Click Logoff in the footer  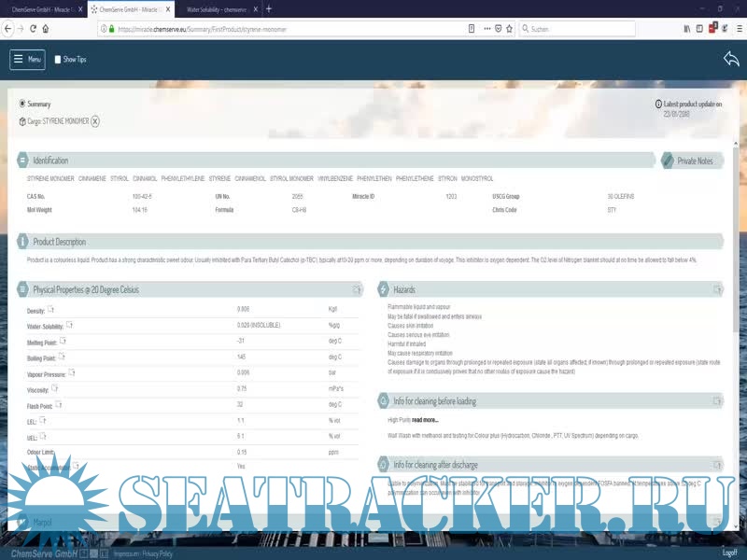(729, 553)
